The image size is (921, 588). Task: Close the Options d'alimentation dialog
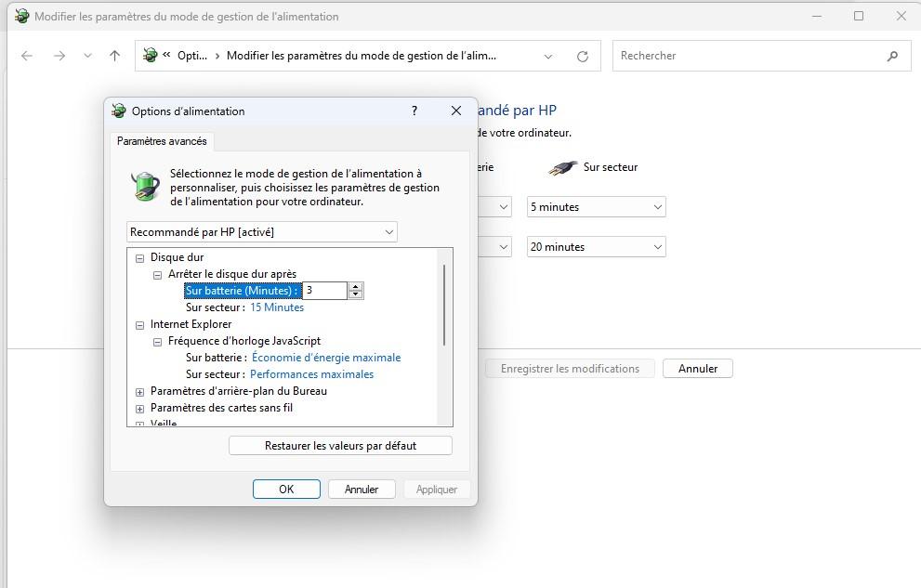[455, 111]
